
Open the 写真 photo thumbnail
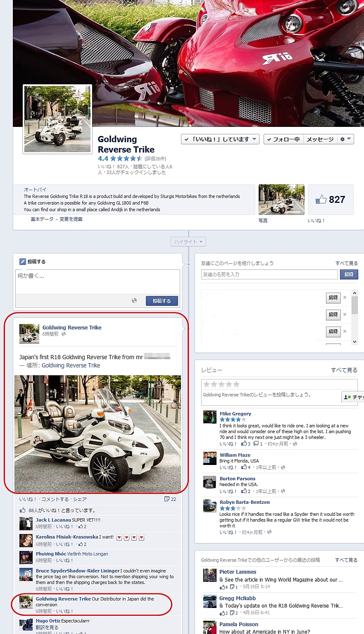(x=281, y=200)
